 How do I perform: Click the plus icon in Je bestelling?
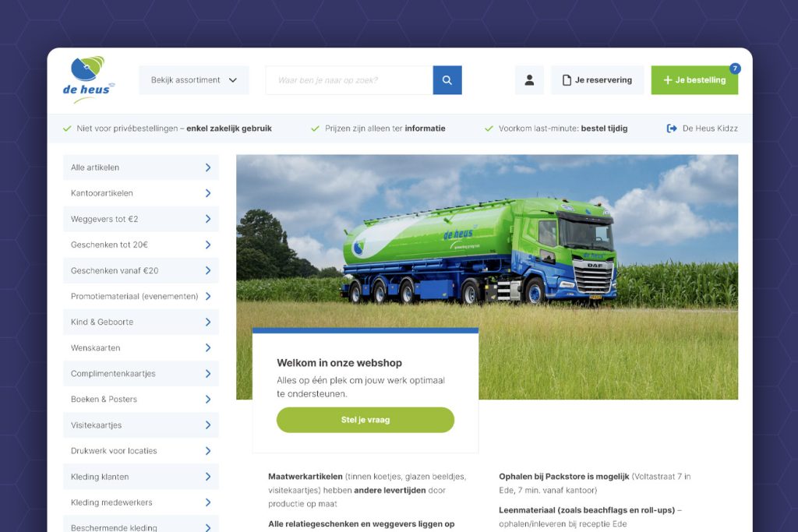[x=667, y=80]
